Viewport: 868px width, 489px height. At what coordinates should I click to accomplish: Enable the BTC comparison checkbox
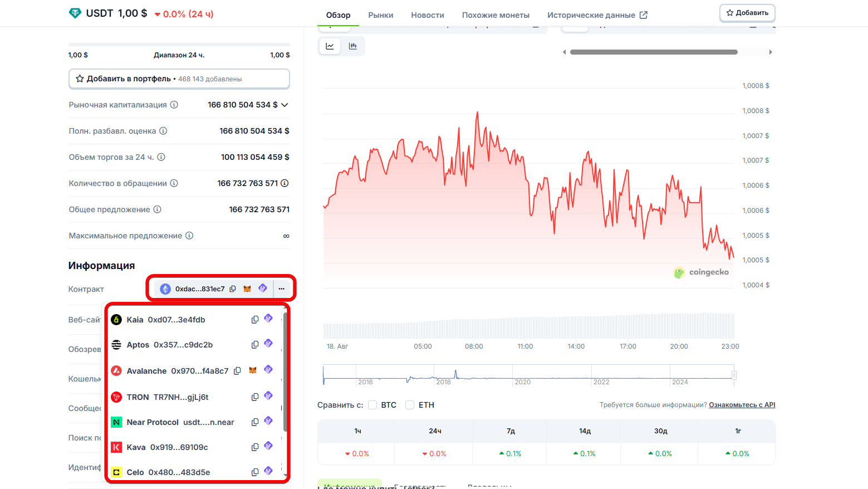pyautogui.click(x=372, y=405)
